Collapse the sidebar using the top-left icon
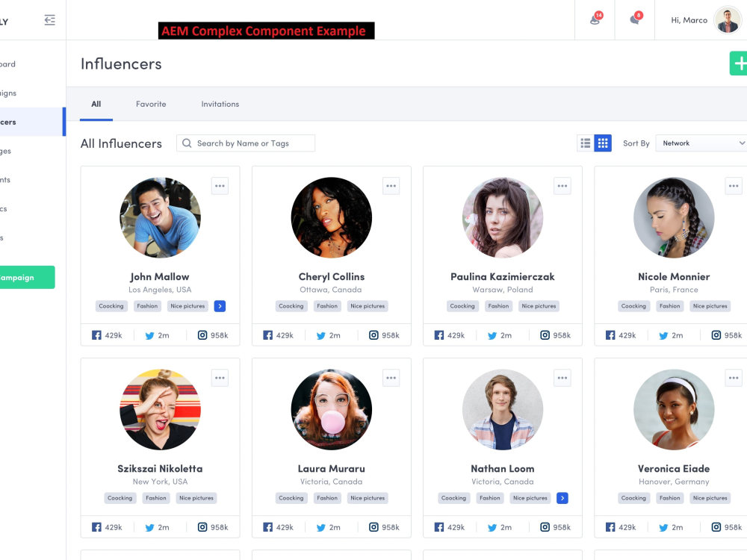Viewport: 747px width, 560px height. point(49,20)
